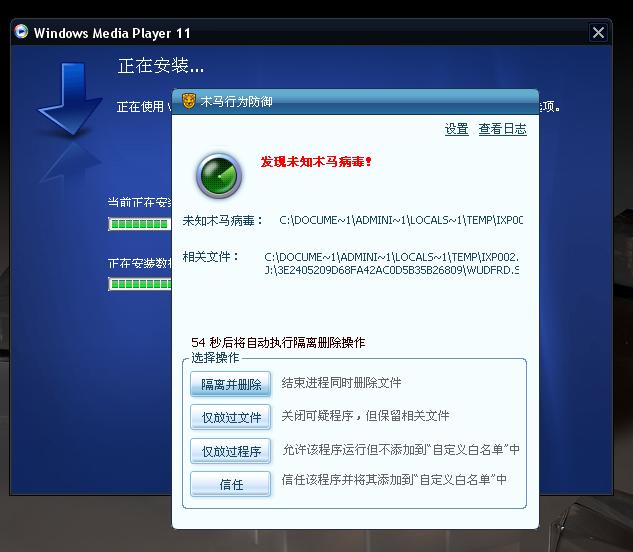
Task: Click the shield icon in 木马行为防御 title
Action: 189,101
